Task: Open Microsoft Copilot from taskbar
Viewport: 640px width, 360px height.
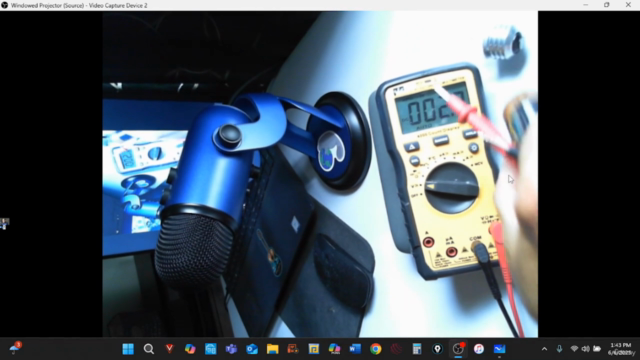Action: (190, 349)
